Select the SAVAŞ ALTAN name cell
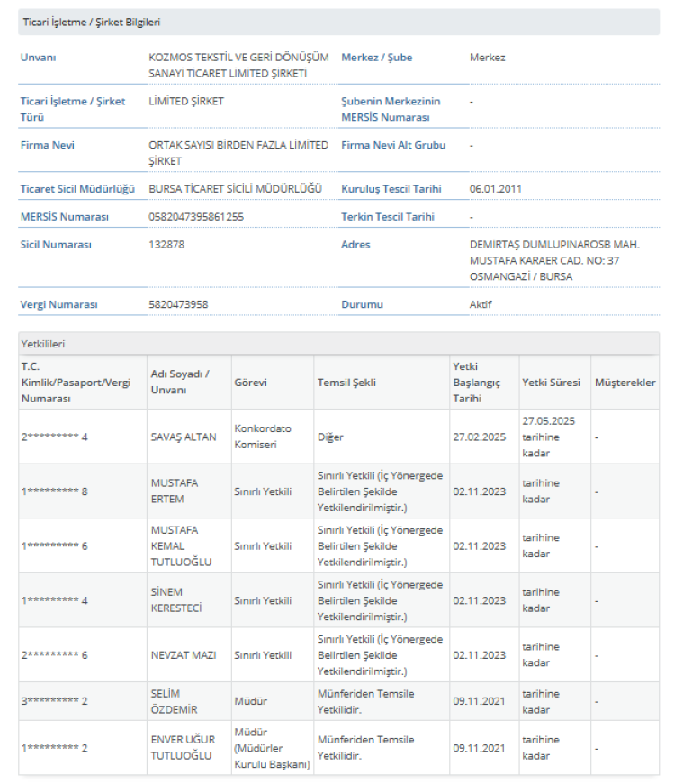Viewport: 675px width, 784px height. coord(184,437)
